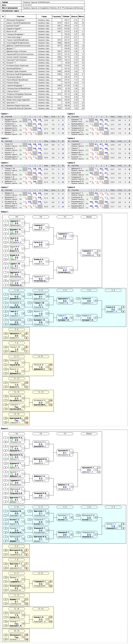133x644 pixels.
Task: Click the Группа-1 group title
Action: coord(5,114)
